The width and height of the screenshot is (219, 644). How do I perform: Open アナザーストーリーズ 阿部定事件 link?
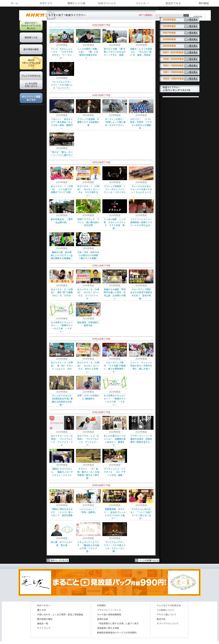click(x=141, y=439)
